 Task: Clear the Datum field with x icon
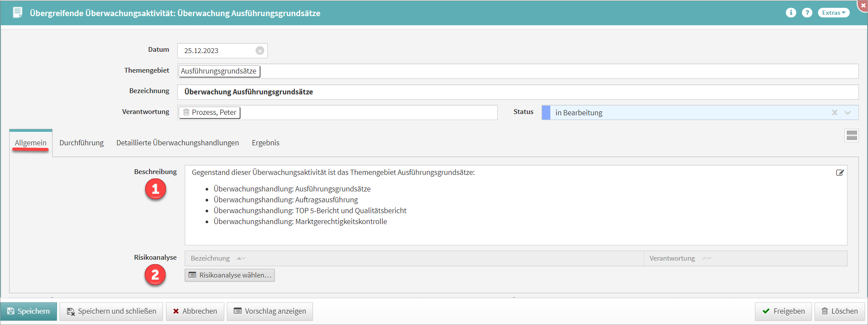[x=259, y=51]
